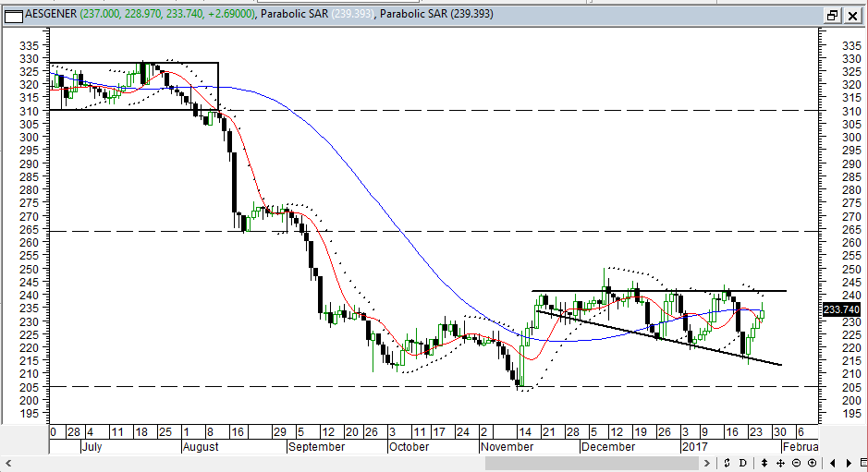
Task: Click the 310 value on the left price axis
Action: point(30,111)
